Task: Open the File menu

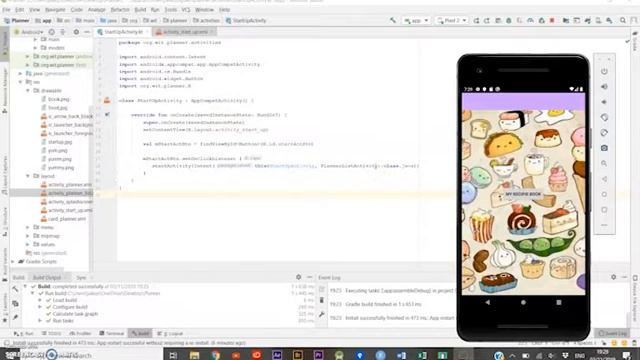Action: click(x=6, y=9)
